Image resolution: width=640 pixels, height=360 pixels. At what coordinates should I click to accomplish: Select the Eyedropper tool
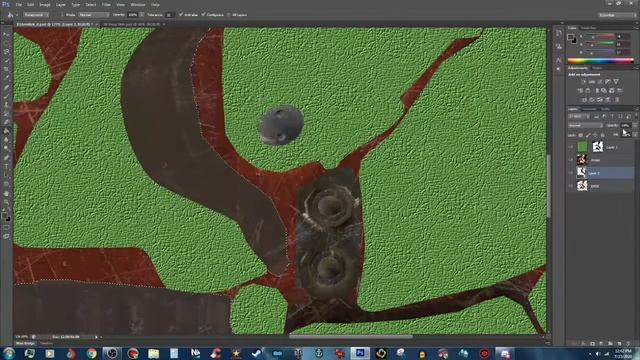click(6, 78)
